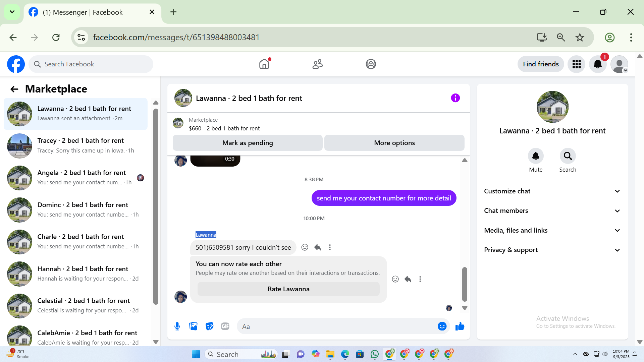Click the chat messages scrollbar thumb
This screenshot has height=362, width=644.
[465, 284]
